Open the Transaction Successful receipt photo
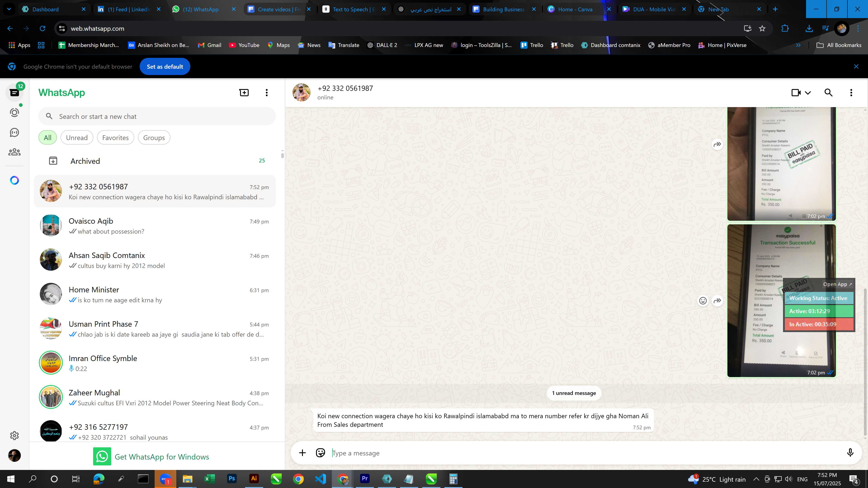 point(781,301)
